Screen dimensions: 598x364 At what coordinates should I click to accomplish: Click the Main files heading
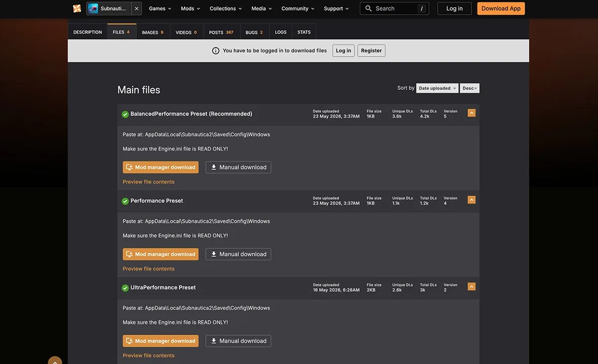point(139,89)
